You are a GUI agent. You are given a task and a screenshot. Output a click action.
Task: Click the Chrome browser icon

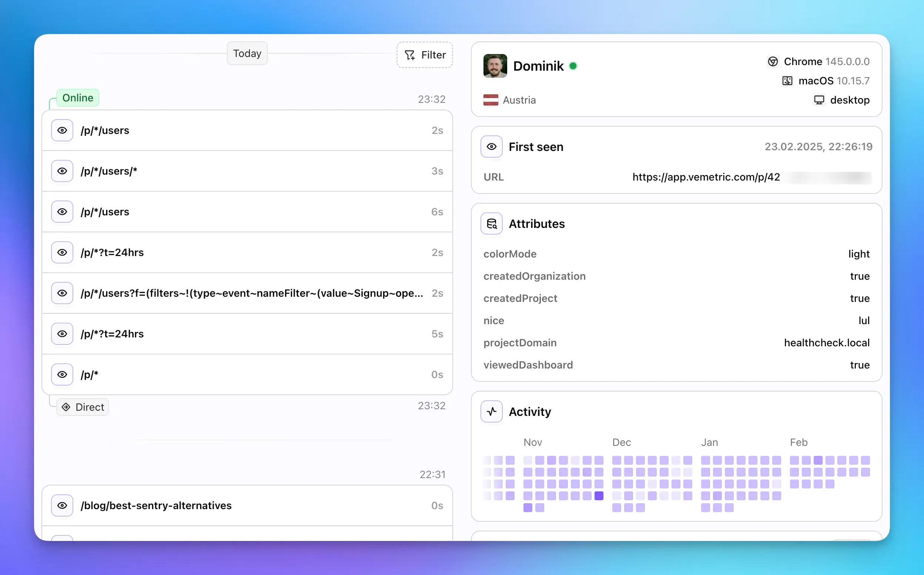773,61
